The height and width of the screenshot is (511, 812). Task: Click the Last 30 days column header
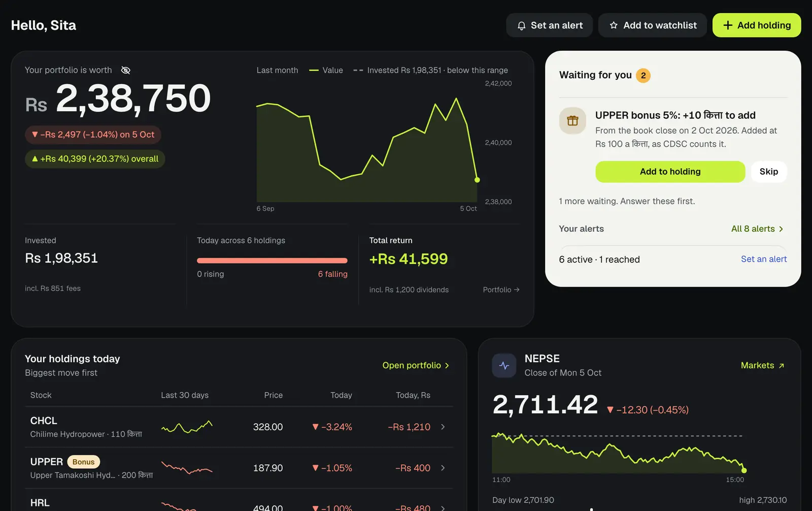(185, 395)
